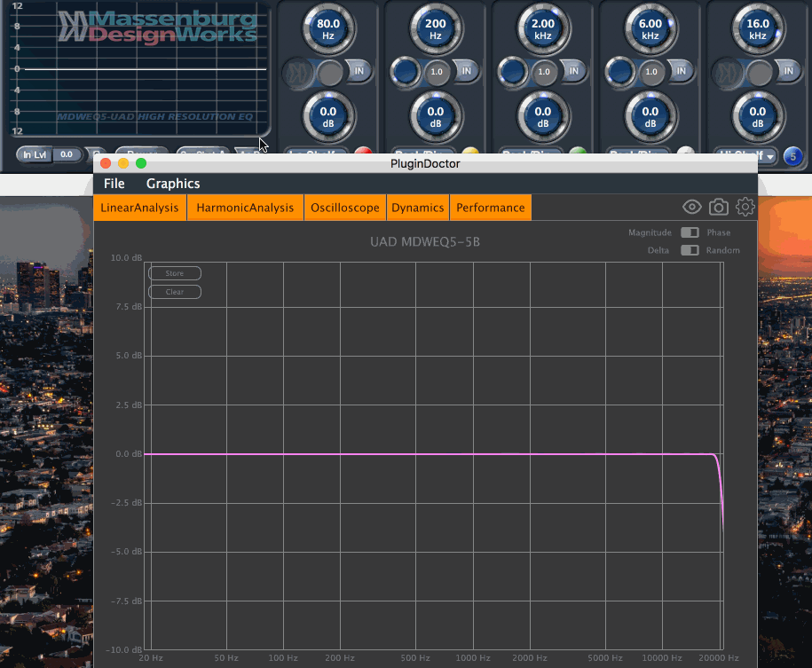This screenshot has height=668, width=812.
Task: Click the 1.0 Q value of 2.00 kHz band
Action: [544, 72]
